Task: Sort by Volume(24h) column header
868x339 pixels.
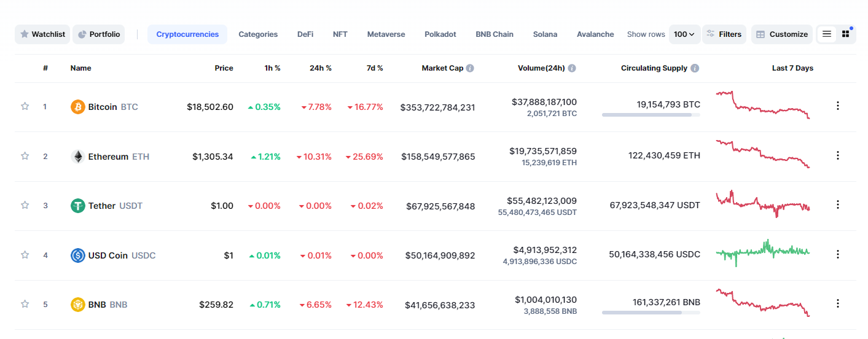Action: tap(541, 68)
